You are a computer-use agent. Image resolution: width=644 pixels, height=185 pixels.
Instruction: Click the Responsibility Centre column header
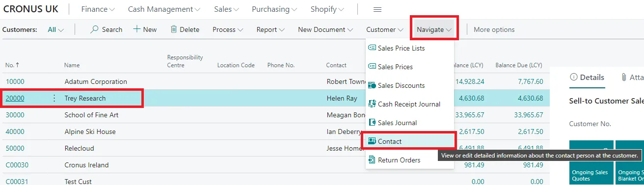(x=185, y=61)
